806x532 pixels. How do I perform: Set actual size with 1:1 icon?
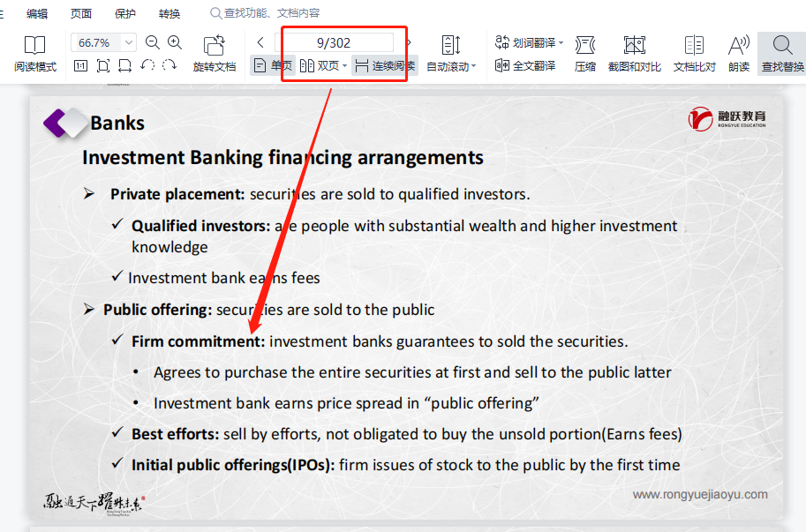tap(80, 66)
